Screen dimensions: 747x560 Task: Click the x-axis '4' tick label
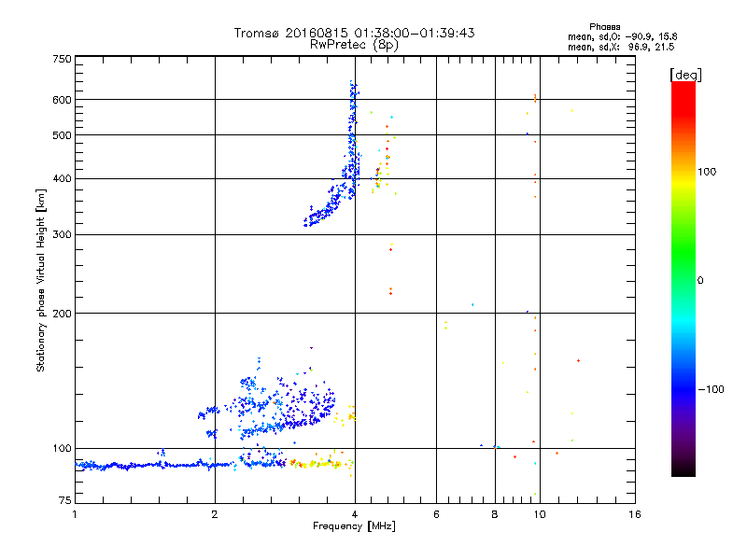tap(355, 514)
